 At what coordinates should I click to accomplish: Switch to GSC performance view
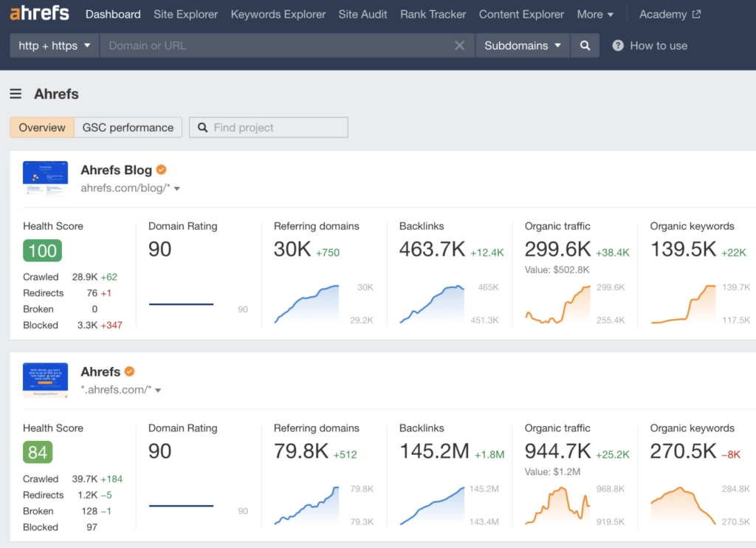point(128,128)
